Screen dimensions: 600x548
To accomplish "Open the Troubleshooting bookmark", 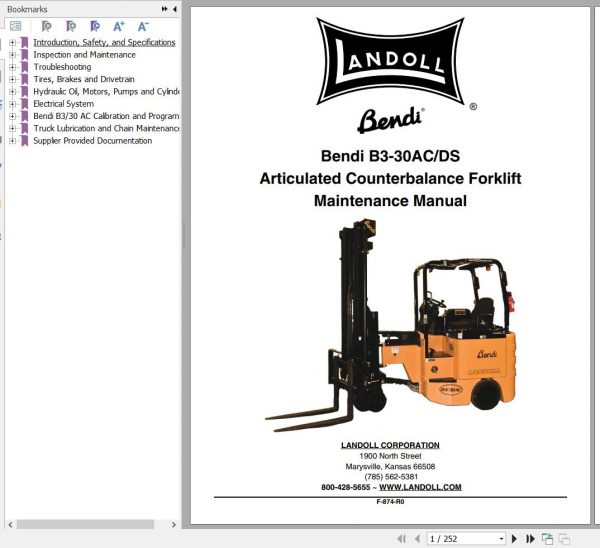I will coord(62,67).
